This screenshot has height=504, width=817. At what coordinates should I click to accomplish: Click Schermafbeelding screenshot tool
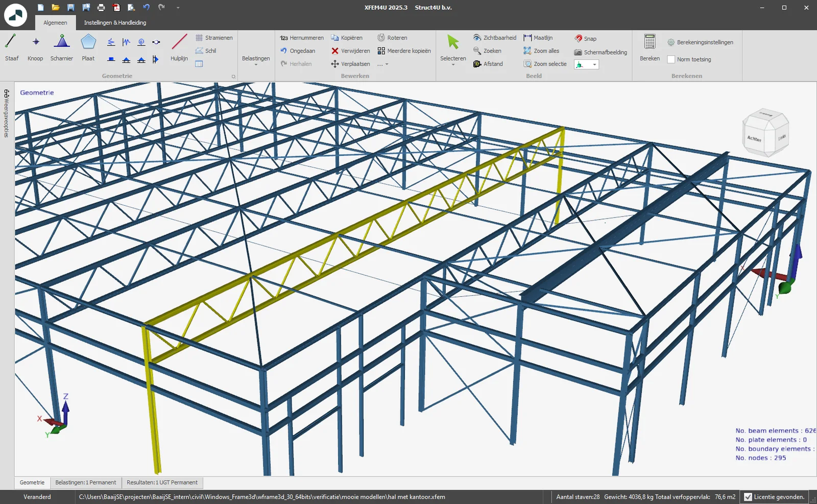[600, 52]
